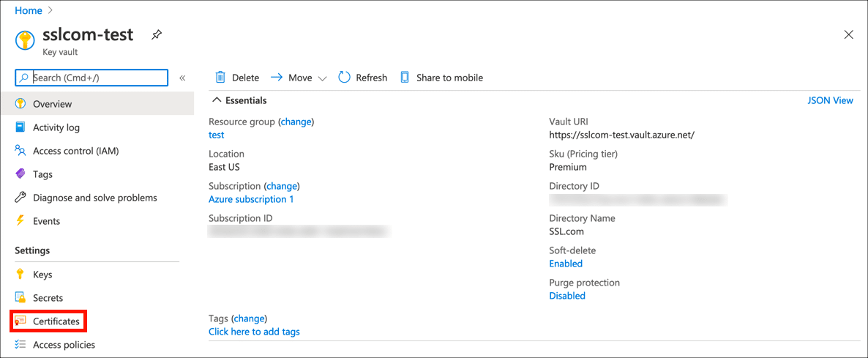The image size is (868, 358).
Task: Click the Azure subscription 1 link
Action: [x=251, y=199]
